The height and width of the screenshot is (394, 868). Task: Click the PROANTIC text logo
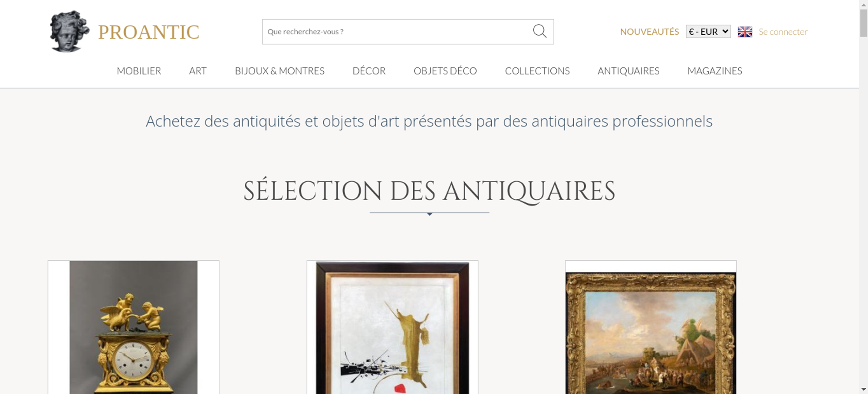148,32
